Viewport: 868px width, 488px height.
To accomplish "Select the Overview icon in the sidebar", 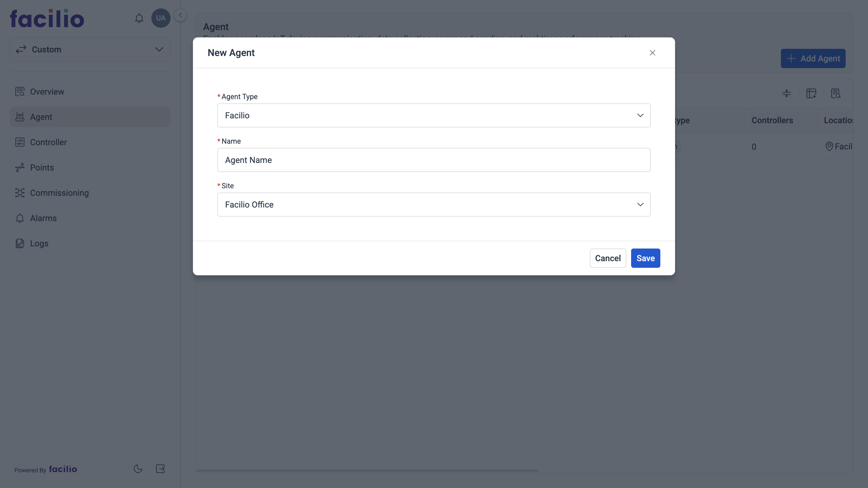I will click(x=20, y=91).
